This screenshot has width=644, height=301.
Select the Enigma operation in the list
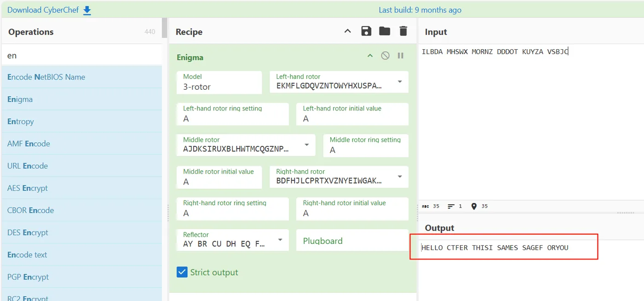pos(81,99)
